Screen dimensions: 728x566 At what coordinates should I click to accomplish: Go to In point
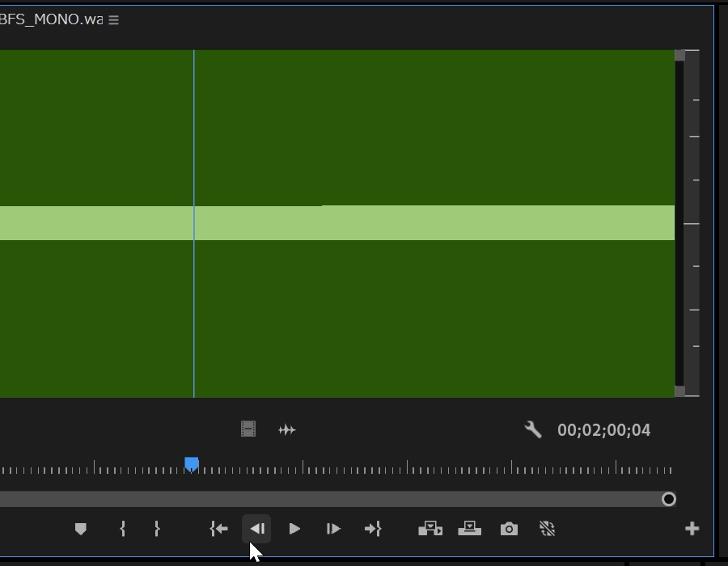(218, 529)
